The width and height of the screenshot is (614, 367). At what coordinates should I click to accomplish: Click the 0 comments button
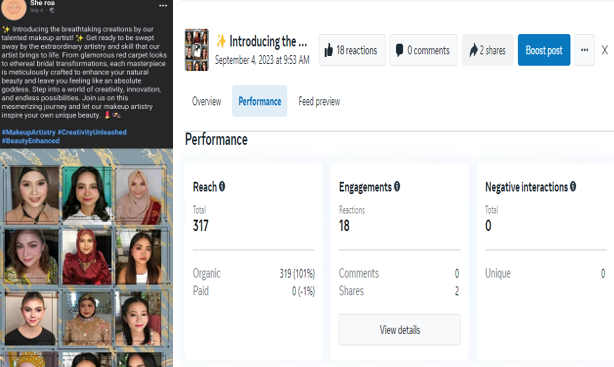423,50
